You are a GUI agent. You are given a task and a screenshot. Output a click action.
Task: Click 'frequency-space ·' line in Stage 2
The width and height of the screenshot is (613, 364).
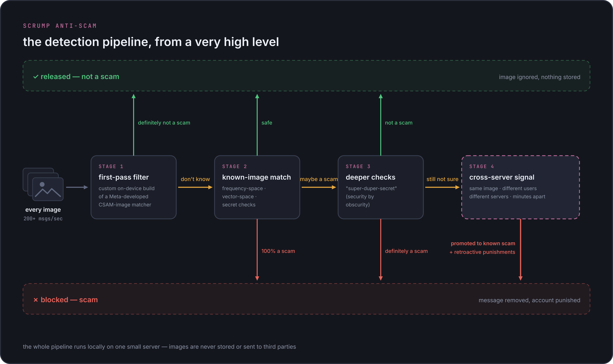tap(244, 188)
